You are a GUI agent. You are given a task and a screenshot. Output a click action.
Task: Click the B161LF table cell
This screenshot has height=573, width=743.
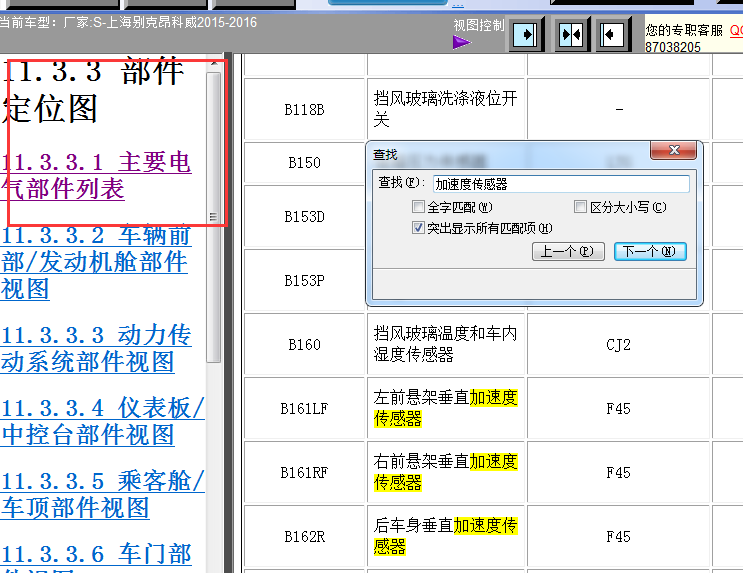(x=304, y=408)
